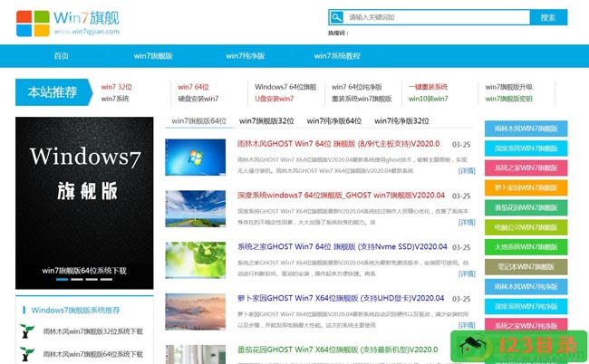Click the 笔记本WIN7旗舰版 olive button
The image size is (589, 364).
pyautogui.click(x=526, y=267)
